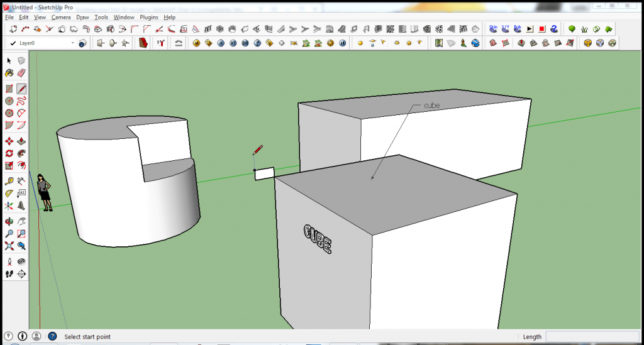Viewport: 644px width, 345px height.
Task: Pick the Select arrow tool
Action: 9,61
